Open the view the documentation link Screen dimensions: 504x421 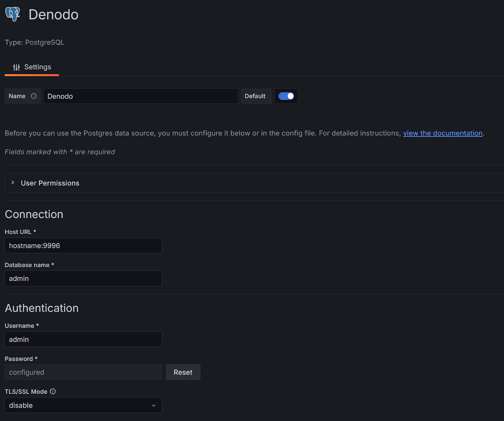[443, 133]
